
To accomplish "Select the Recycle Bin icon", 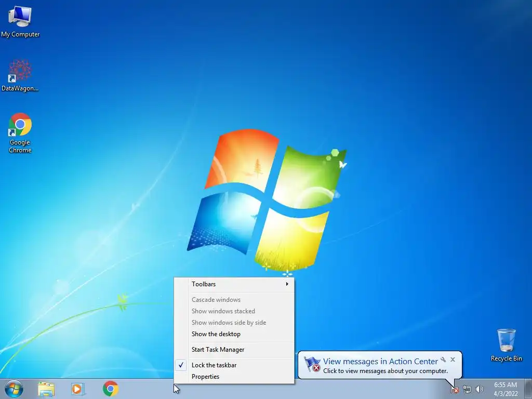I will [506, 345].
